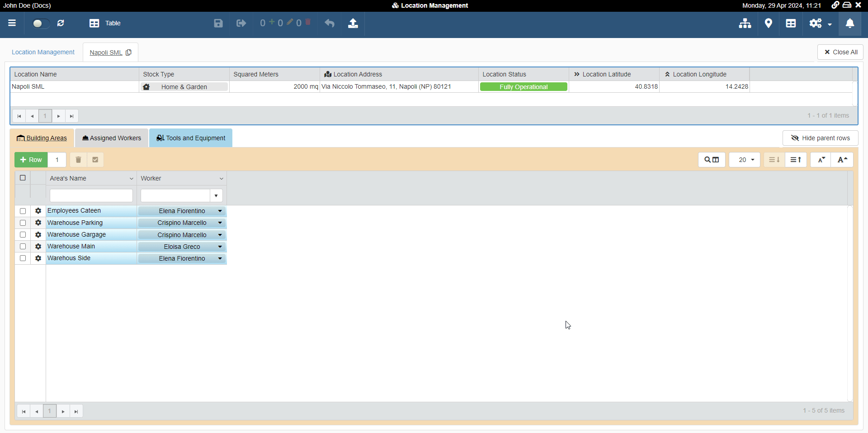Screen dimensions: 868x433
Task: Click the green add Row button
Action: pos(31,160)
